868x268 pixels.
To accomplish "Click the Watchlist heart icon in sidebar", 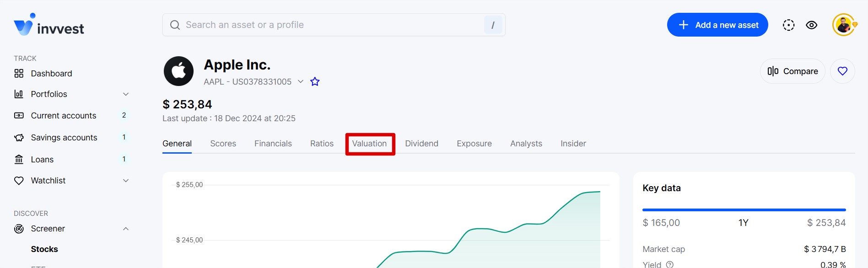I will (x=19, y=181).
